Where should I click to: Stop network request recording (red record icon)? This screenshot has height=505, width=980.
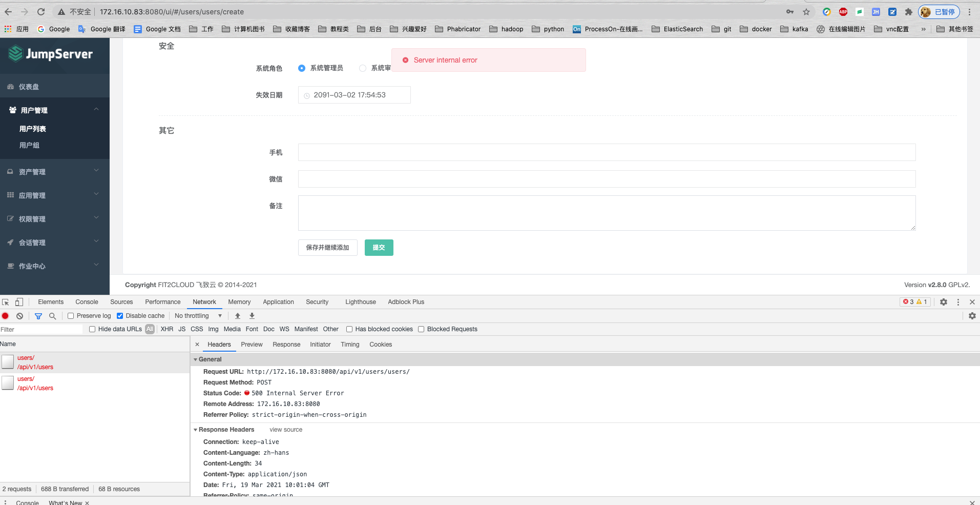(x=5, y=316)
